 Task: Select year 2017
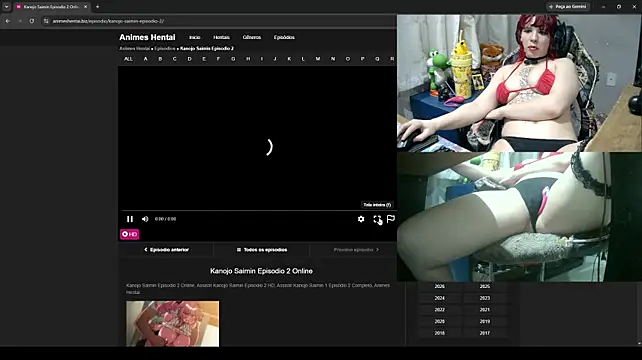485,333
